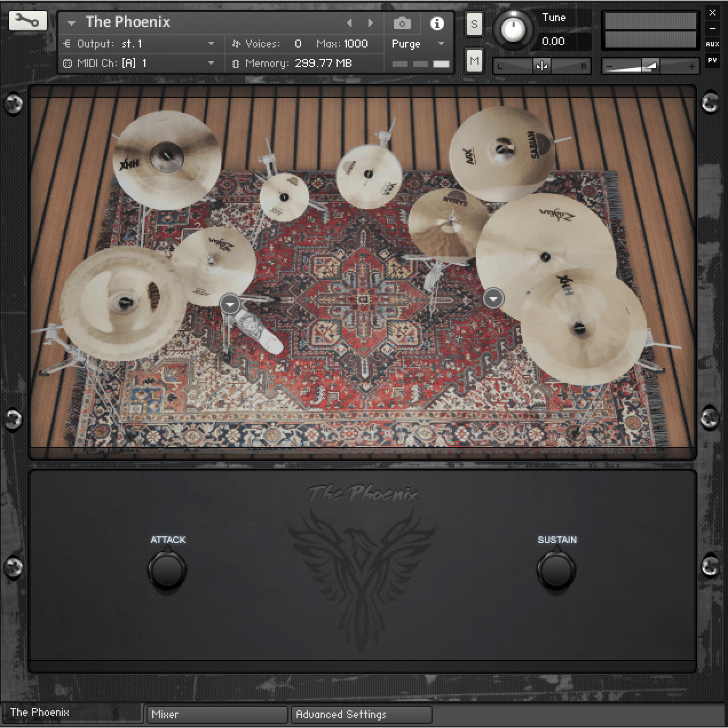The image size is (728, 728).
Task: Switch to the Mixer tab
Action: (216, 714)
